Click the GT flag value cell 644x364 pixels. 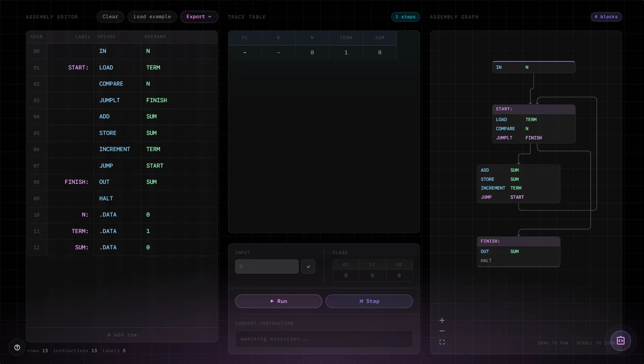346,276
